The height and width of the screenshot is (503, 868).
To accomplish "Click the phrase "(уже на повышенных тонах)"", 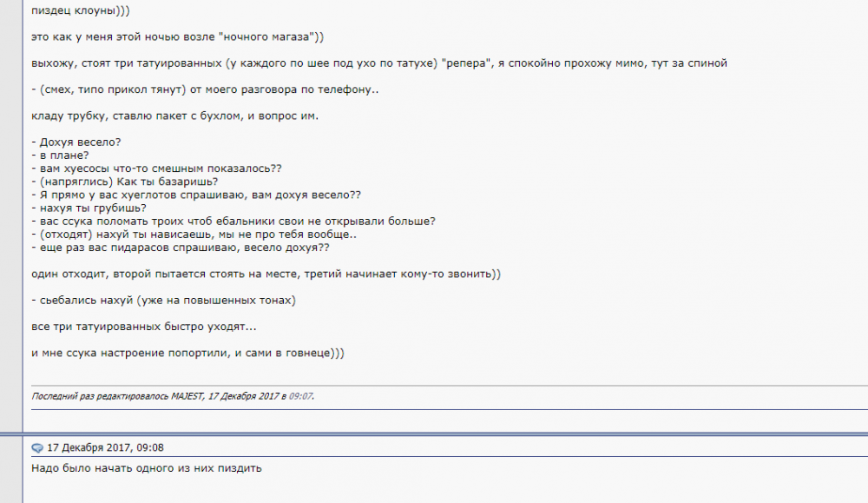I will tap(216, 301).
